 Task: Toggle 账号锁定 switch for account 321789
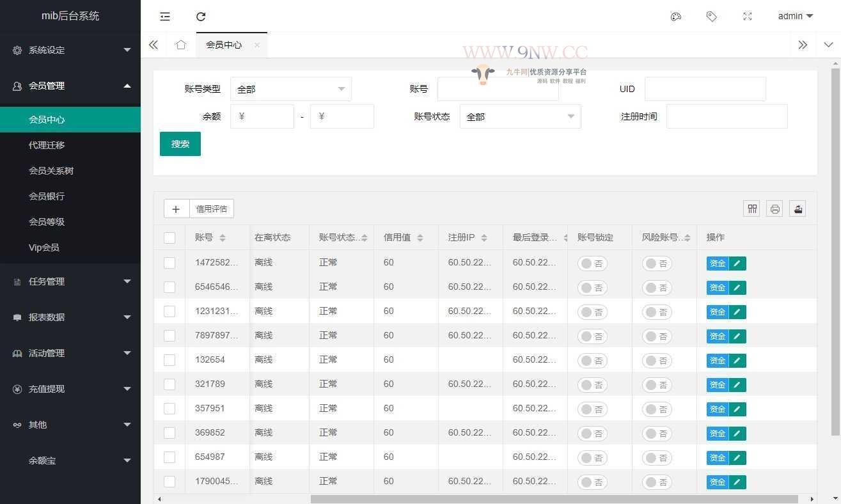coord(592,385)
